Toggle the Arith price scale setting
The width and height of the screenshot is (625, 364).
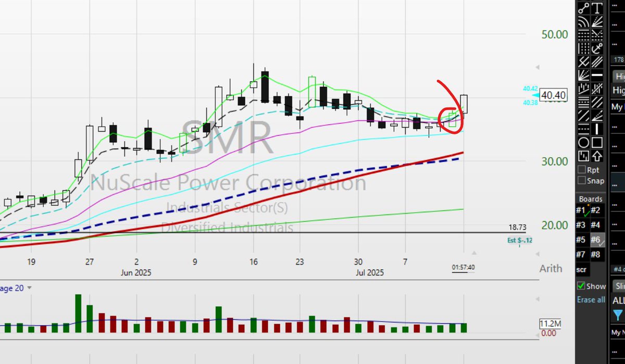pyautogui.click(x=551, y=268)
